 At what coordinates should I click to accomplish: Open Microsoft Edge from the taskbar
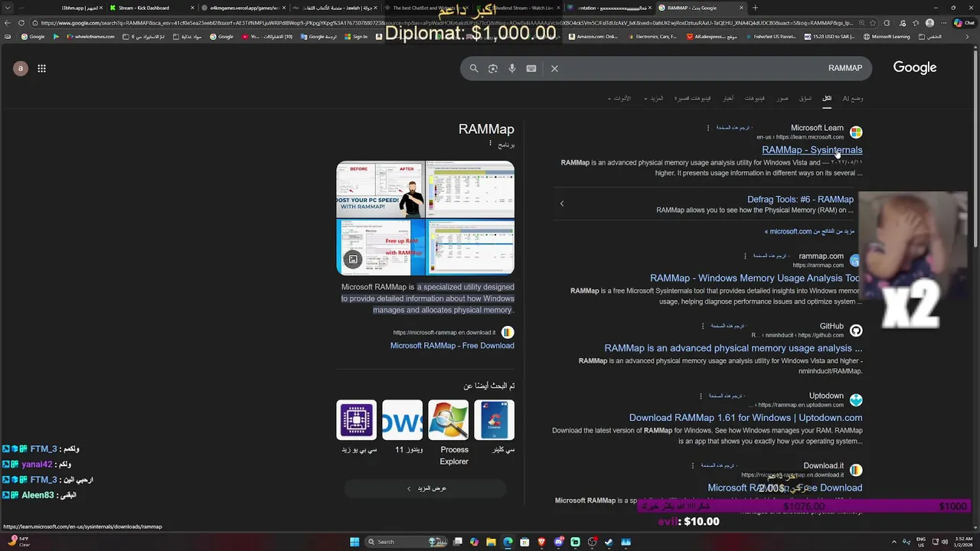click(x=508, y=542)
